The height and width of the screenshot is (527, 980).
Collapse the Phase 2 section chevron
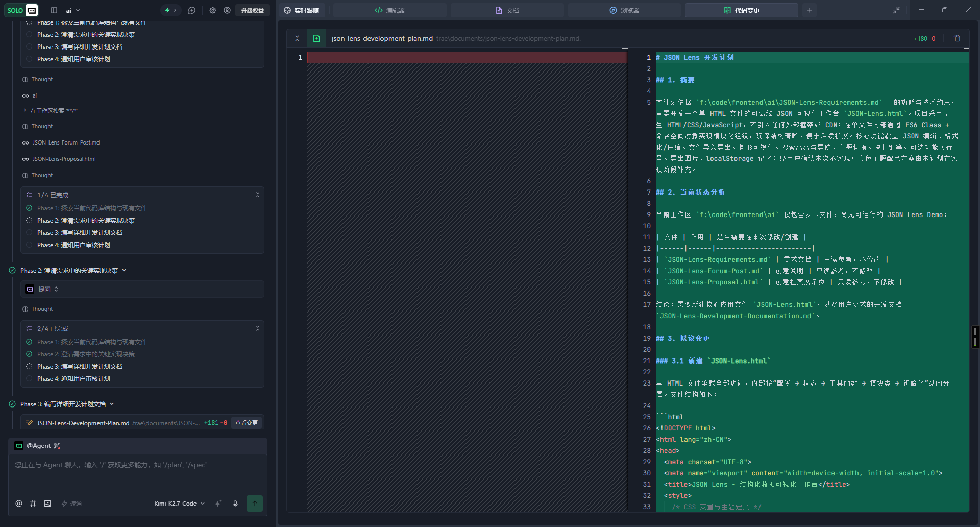coord(124,271)
